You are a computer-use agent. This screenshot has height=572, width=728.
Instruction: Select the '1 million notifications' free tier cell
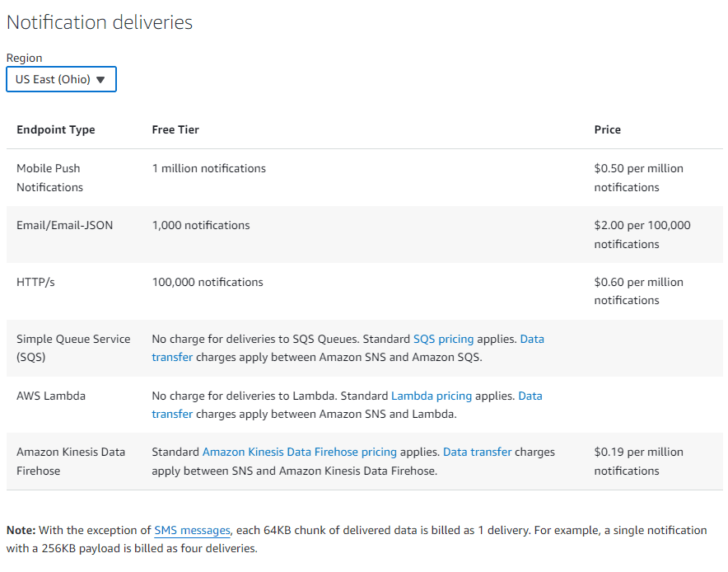[209, 168]
